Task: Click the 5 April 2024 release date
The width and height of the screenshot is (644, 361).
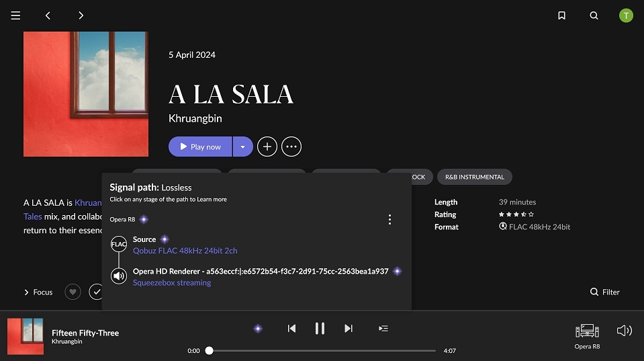Action: [192, 54]
